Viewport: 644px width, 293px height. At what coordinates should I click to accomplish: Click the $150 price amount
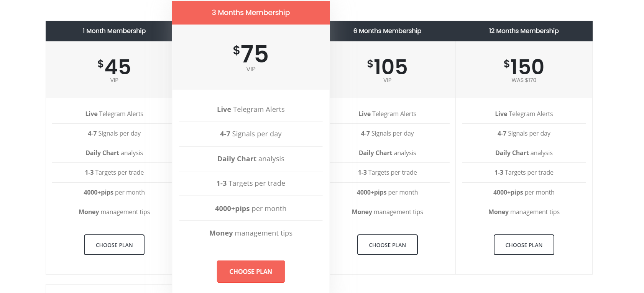tap(524, 67)
